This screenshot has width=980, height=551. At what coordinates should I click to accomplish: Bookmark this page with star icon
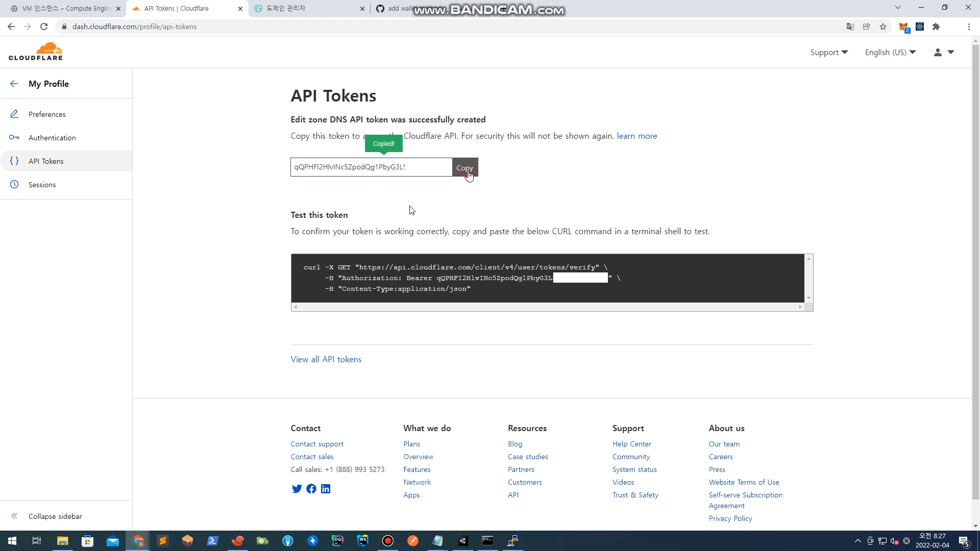coord(883,27)
